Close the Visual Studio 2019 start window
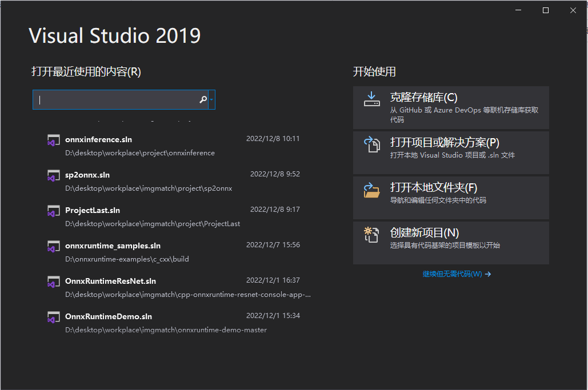588x390 pixels. click(x=573, y=10)
